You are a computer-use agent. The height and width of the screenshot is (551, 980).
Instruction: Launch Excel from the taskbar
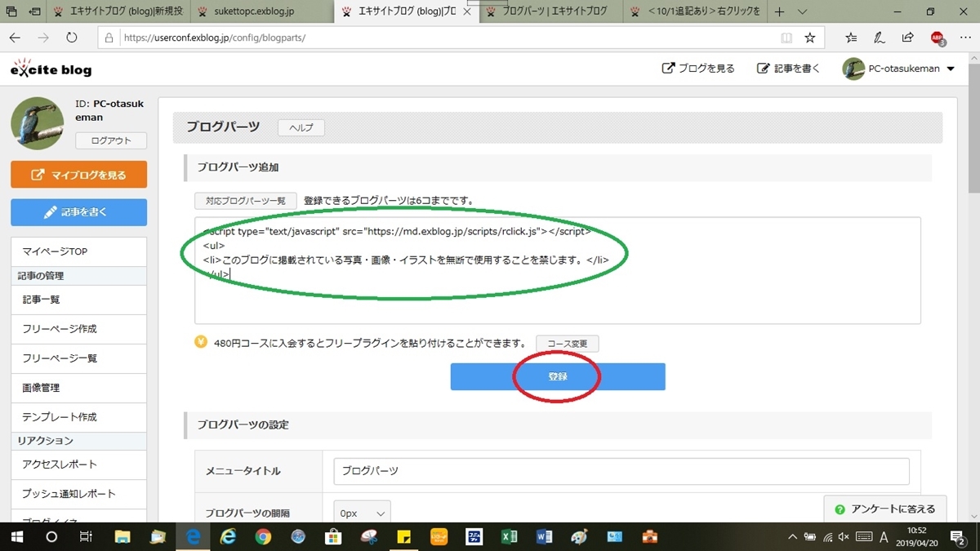coord(509,536)
